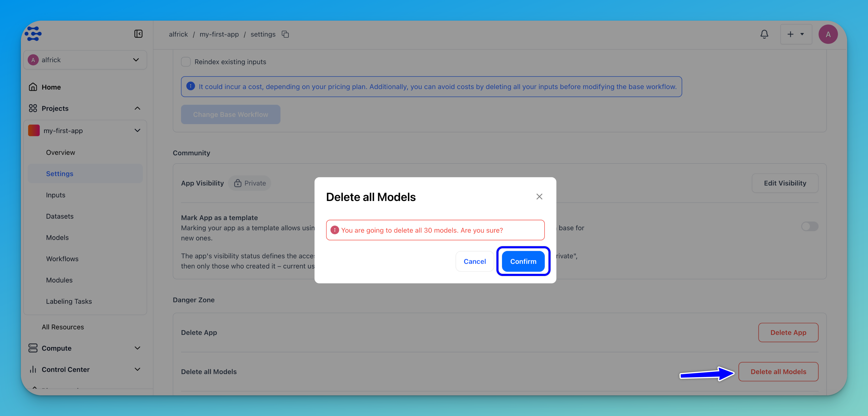Image resolution: width=868 pixels, height=416 pixels.
Task: Click the user avatar in top right
Action: (828, 34)
